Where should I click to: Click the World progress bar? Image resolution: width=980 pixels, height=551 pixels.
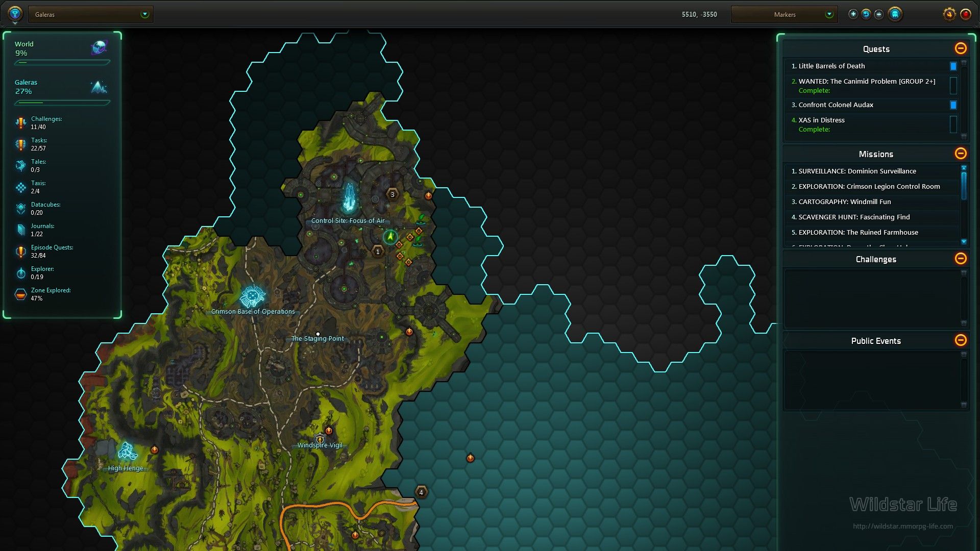62,63
